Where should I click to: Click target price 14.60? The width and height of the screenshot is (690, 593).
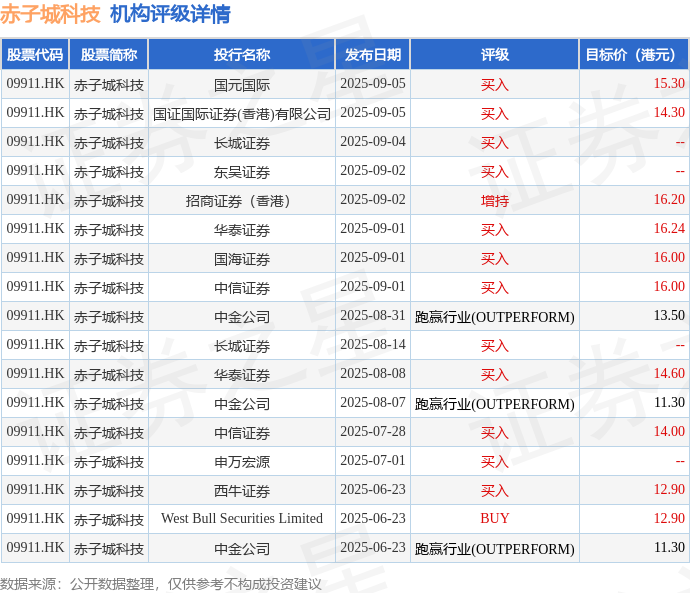point(669,373)
